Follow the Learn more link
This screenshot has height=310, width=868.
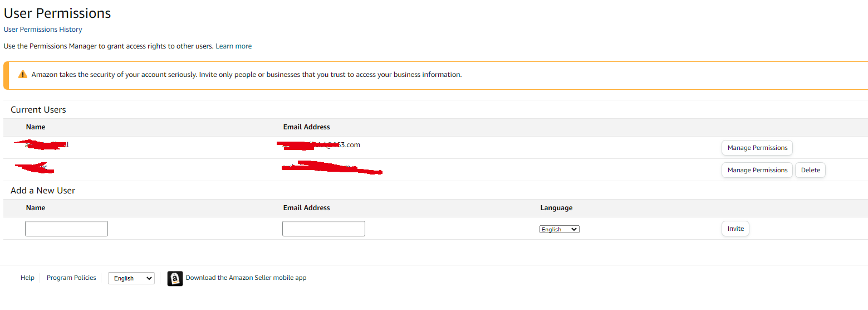point(234,46)
